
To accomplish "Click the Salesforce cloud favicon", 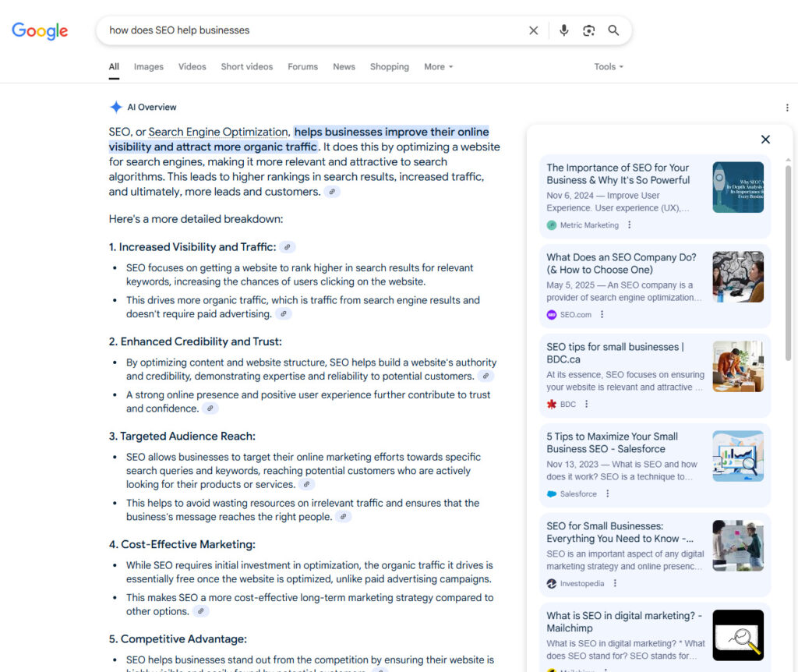I will pos(551,493).
